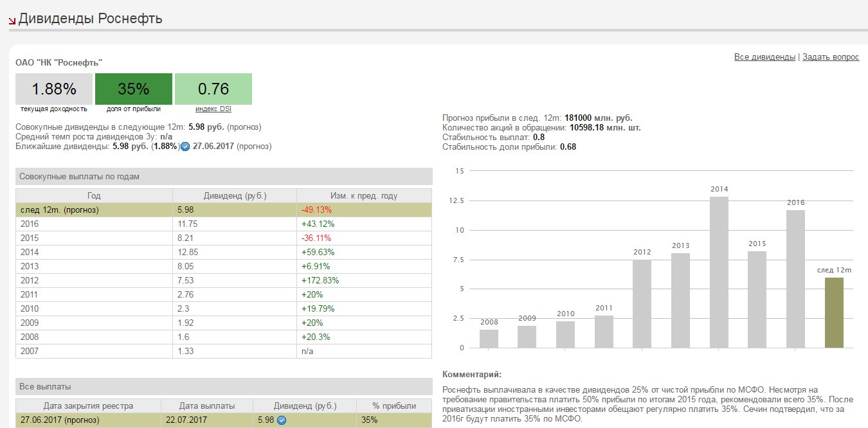Viewport: 868px width, 428px height.
Task: Click the Совокупные выплаты по годам section header
Action: click(x=224, y=177)
